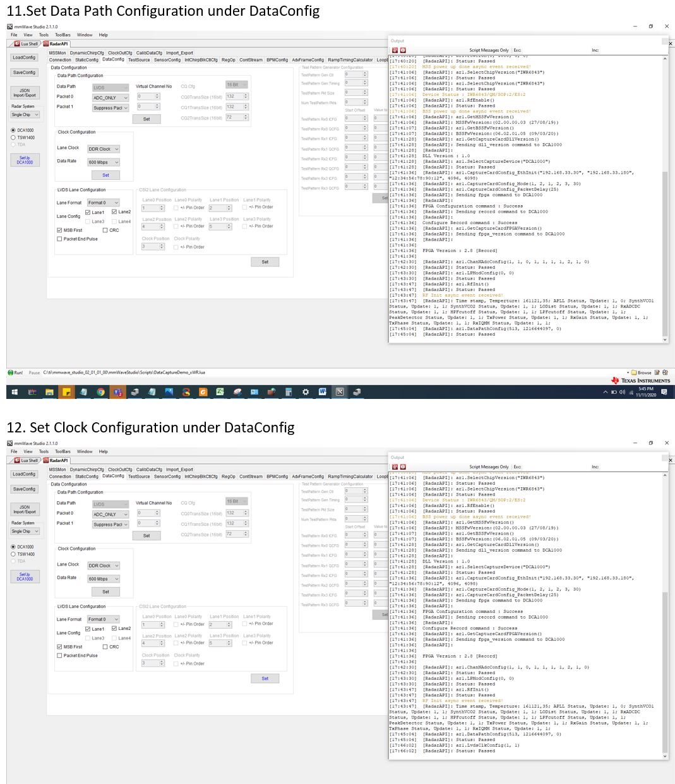This screenshot has height=784, width=675.
Task: Open the File menu in step 11 window
Action: [x=14, y=35]
